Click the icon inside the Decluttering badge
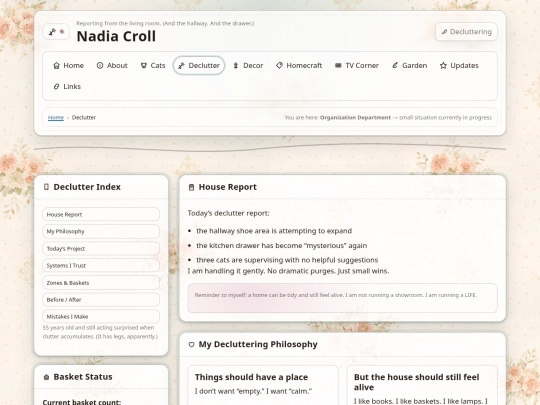The width and height of the screenshot is (540, 405). tap(444, 32)
